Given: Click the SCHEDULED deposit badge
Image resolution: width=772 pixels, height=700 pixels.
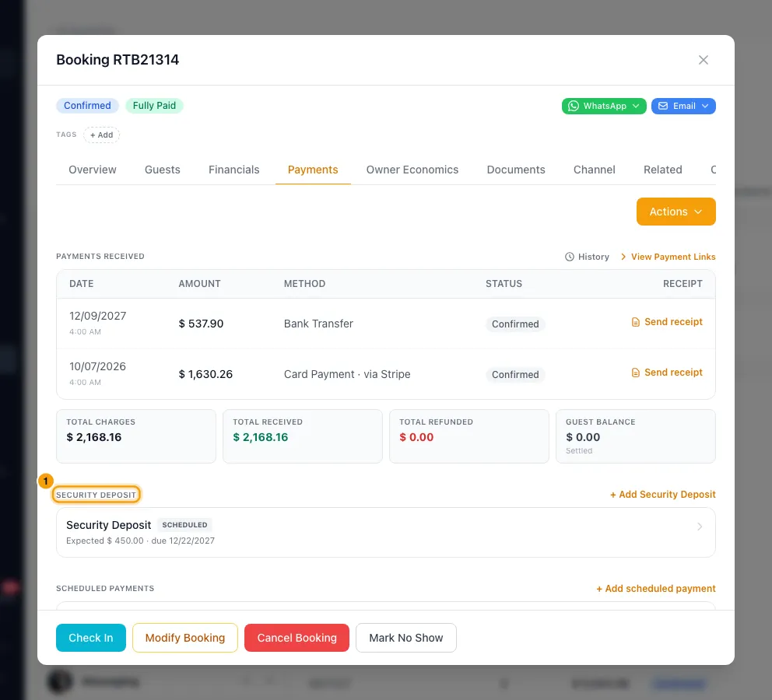Looking at the screenshot, I should [184, 525].
